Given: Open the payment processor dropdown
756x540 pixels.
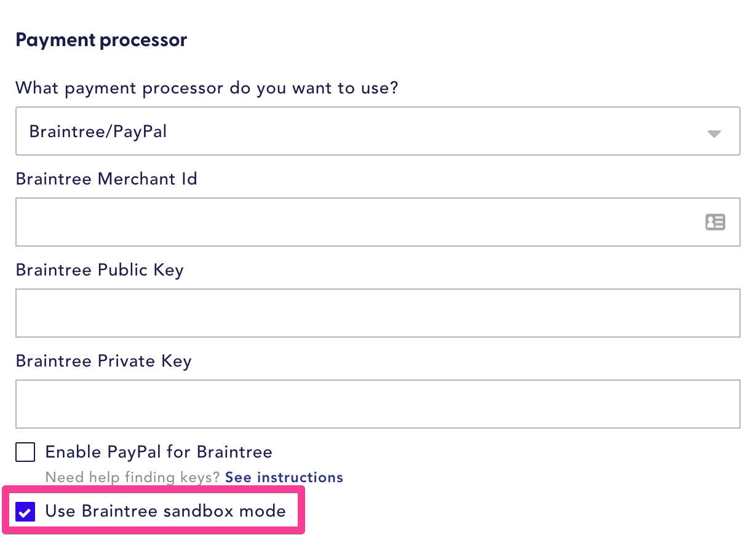Looking at the screenshot, I should click(378, 131).
